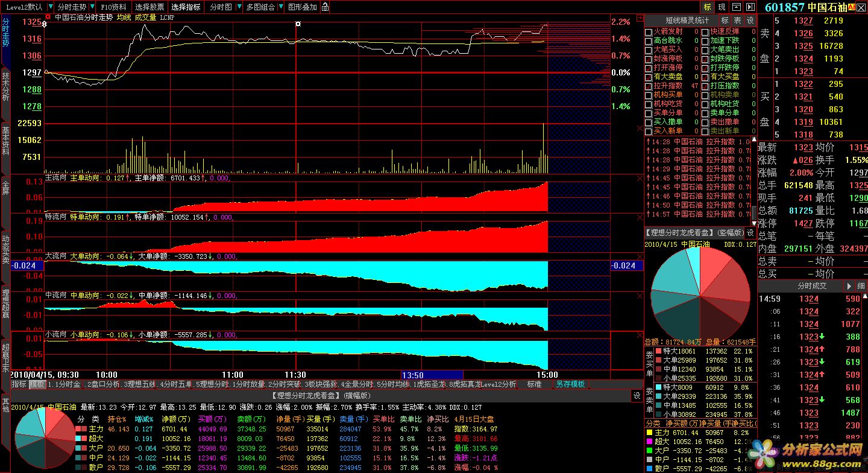
Task: Enable the 卖出撤单 checkbox
Action: point(705,122)
